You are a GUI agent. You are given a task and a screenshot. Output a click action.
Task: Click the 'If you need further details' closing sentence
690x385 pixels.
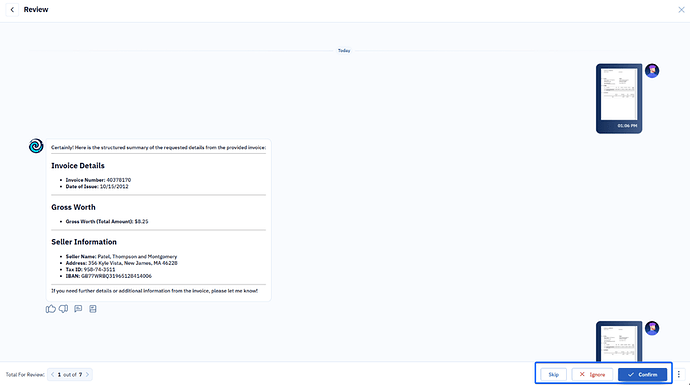pos(154,291)
